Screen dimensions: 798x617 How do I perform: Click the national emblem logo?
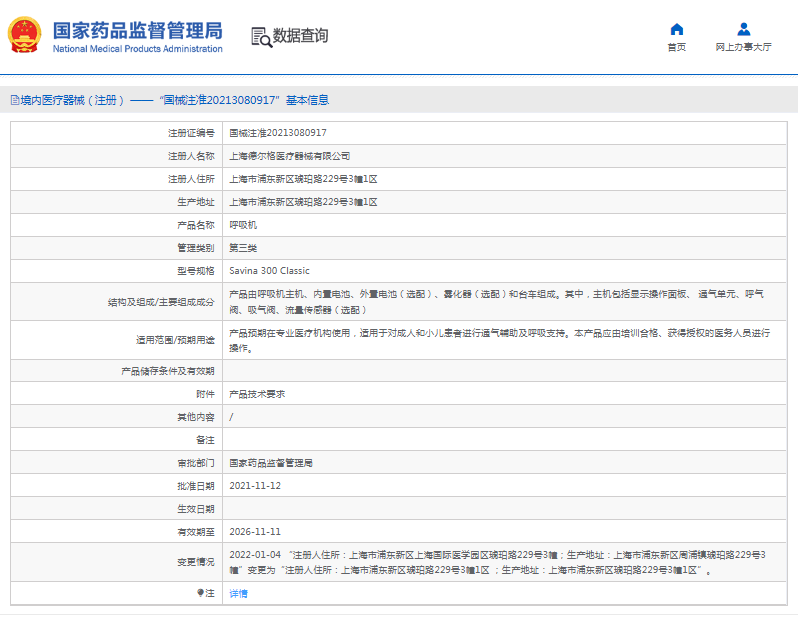click(x=24, y=35)
